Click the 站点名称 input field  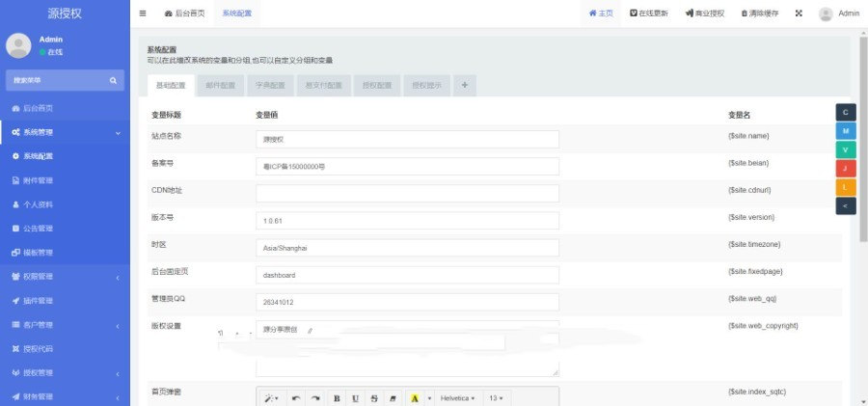(407, 139)
